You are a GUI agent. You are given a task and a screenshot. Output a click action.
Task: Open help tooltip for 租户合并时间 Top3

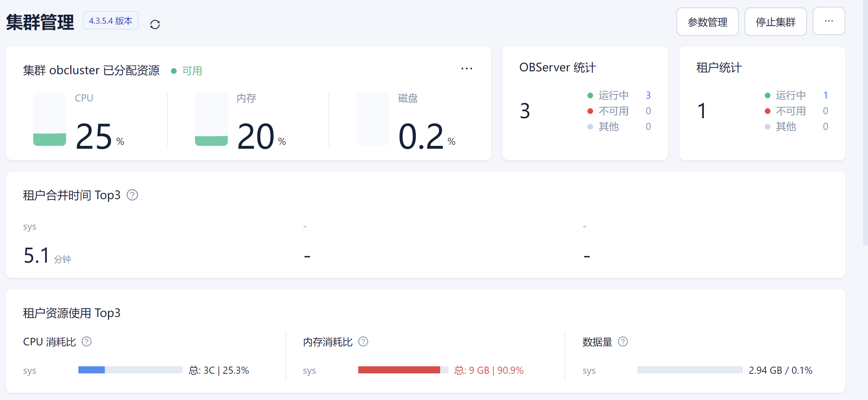tap(132, 195)
